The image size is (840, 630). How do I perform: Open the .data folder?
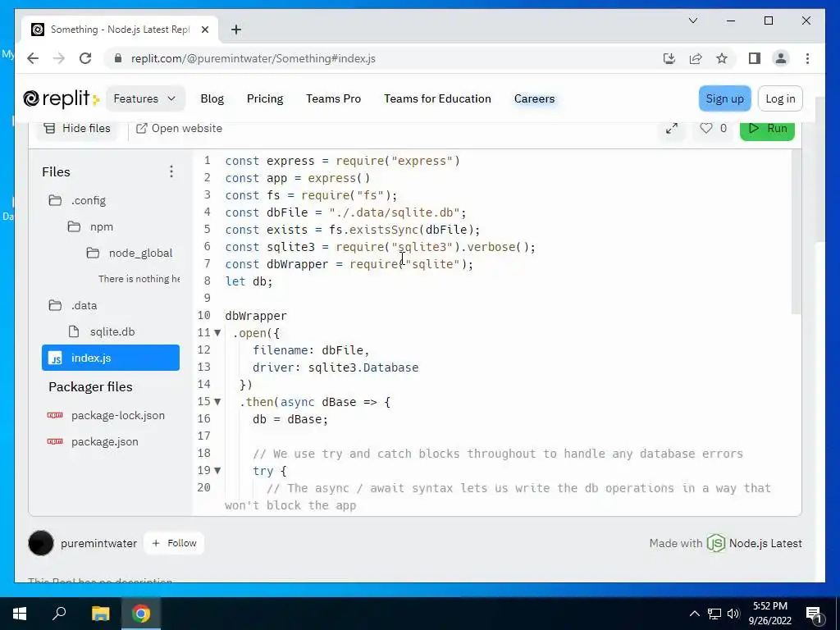73,305
